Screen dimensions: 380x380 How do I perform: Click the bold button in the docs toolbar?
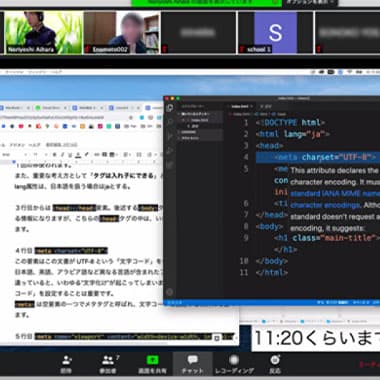tap(54, 154)
